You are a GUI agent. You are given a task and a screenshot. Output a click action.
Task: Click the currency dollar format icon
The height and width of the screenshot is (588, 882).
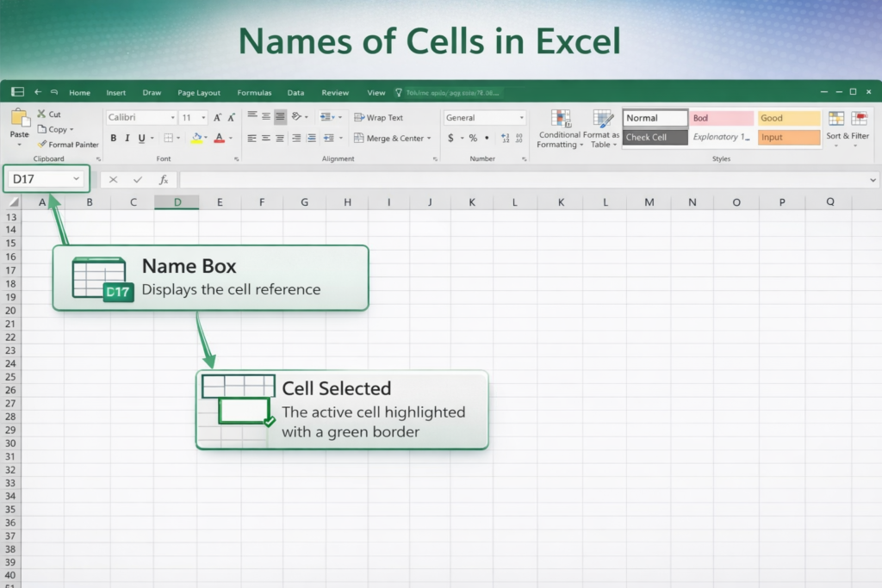click(450, 138)
